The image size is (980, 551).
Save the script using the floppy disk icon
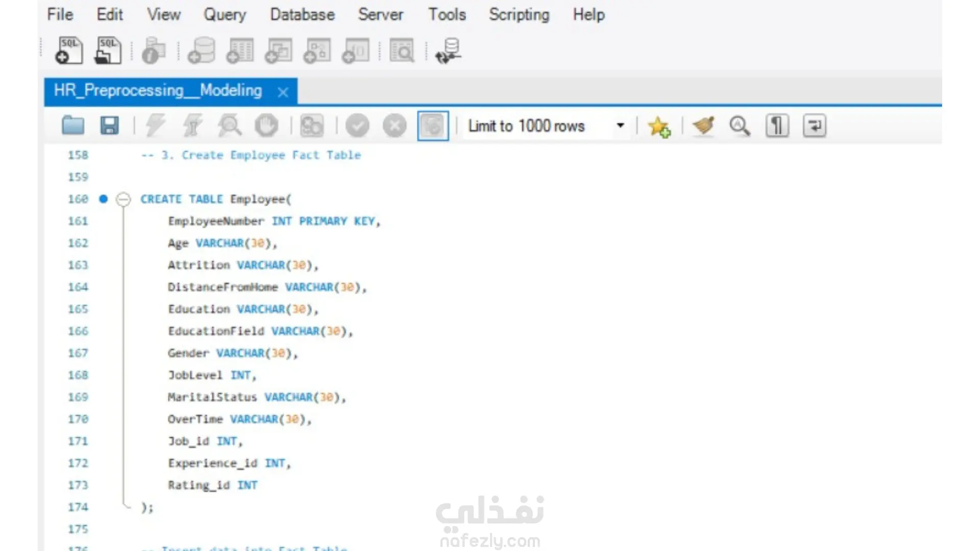point(109,126)
